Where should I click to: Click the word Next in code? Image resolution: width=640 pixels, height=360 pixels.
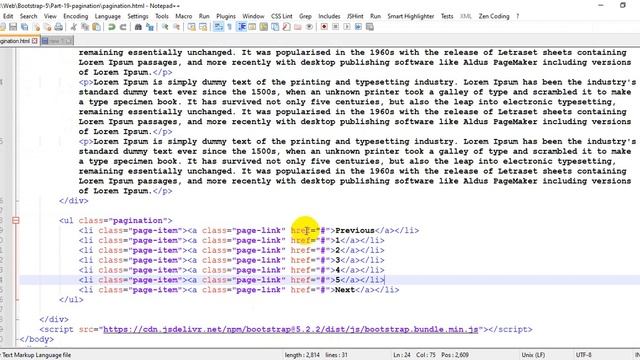tap(345, 290)
